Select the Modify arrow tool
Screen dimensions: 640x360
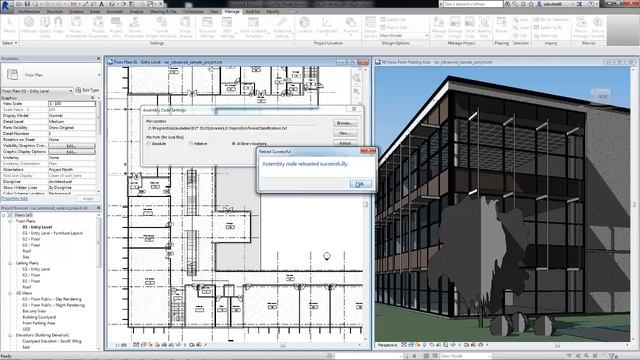[x=9, y=26]
